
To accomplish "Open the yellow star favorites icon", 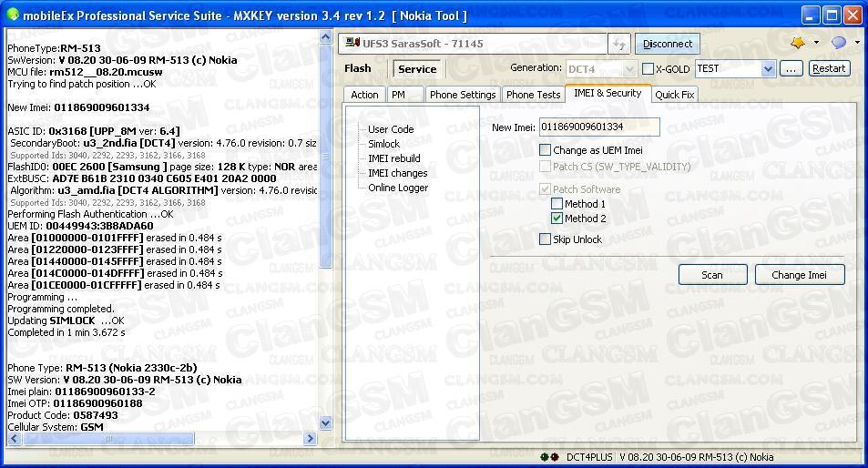I will pyautogui.click(x=798, y=43).
